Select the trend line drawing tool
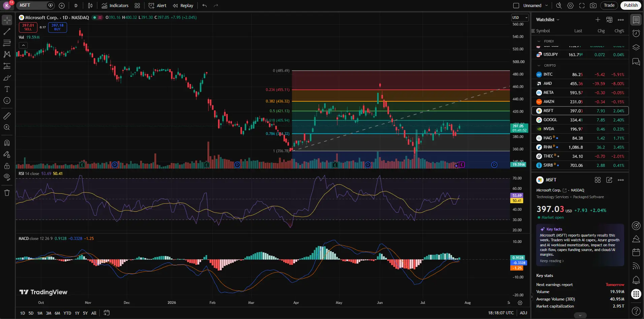644x319 pixels. [x=7, y=32]
